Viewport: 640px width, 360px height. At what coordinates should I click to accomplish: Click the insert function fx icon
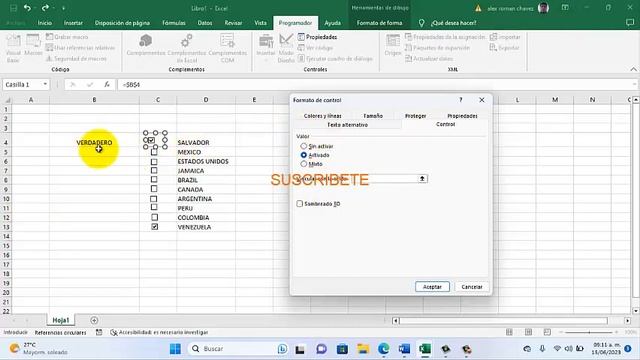pyautogui.click(x=107, y=84)
